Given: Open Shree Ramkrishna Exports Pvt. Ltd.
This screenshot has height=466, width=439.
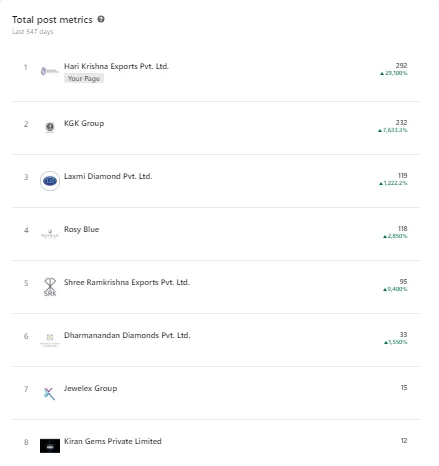Looking at the screenshot, I should point(127,282).
